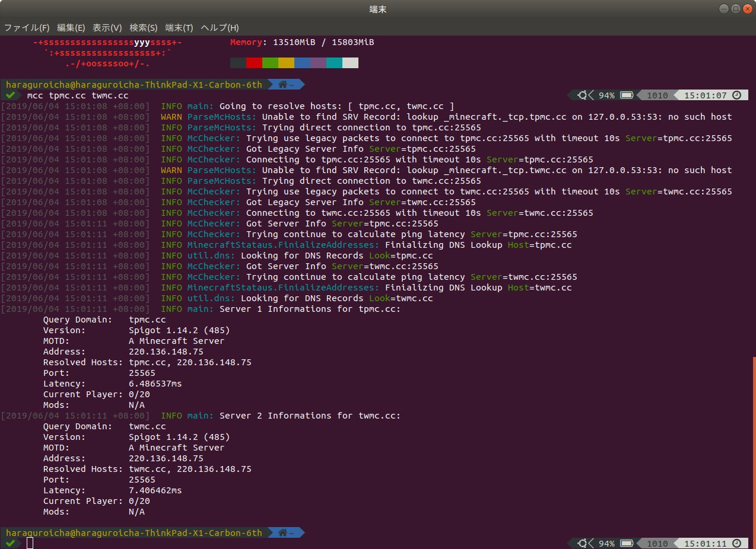Click latency value '7.406462ms'
This screenshot has width=756, height=549.
155,490
